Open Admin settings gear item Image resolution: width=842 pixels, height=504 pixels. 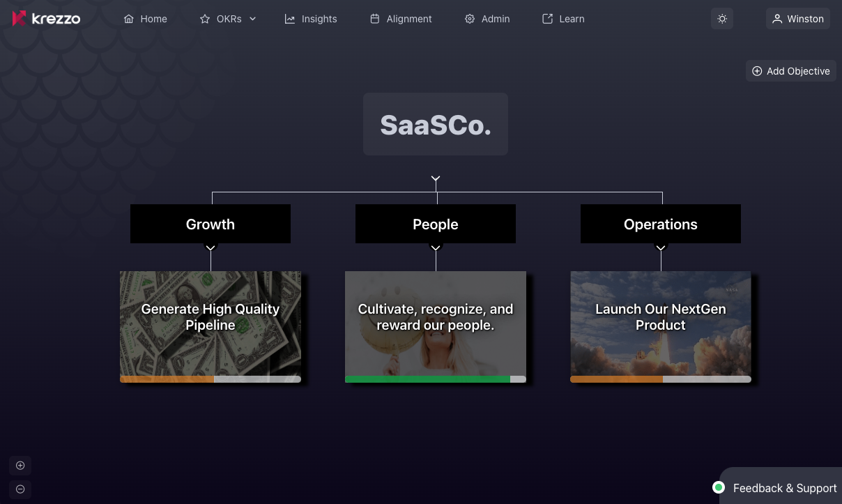pyautogui.click(x=487, y=19)
